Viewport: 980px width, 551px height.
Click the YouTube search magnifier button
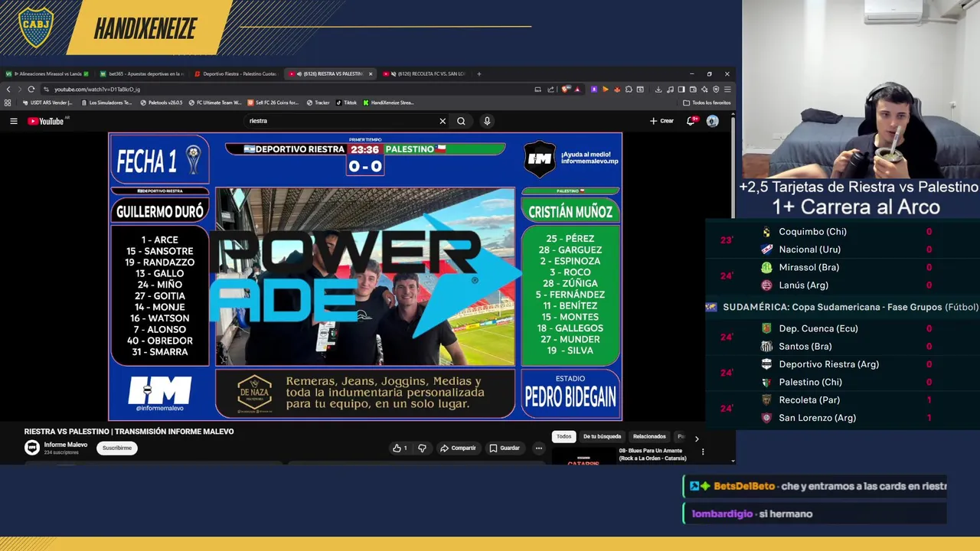point(461,121)
